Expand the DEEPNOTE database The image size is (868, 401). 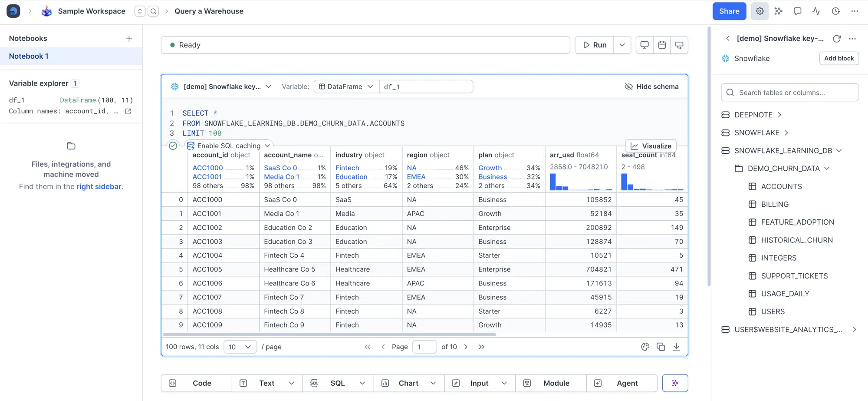[779, 115]
